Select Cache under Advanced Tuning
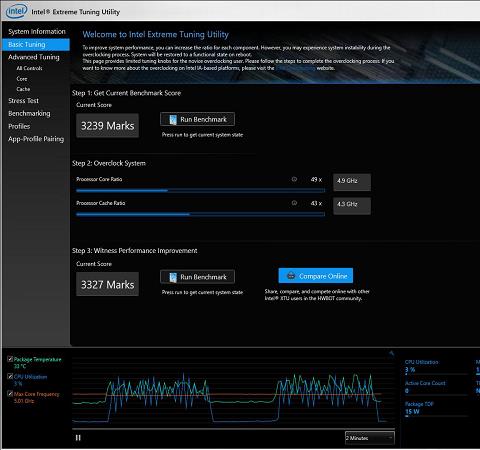480x450 pixels. click(x=23, y=89)
